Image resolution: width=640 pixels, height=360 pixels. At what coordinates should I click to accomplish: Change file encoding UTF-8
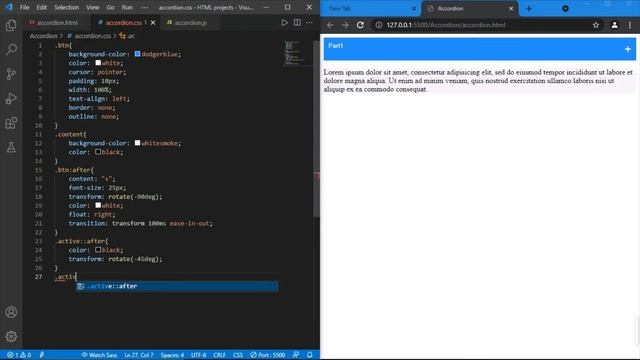pyautogui.click(x=199, y=355)
